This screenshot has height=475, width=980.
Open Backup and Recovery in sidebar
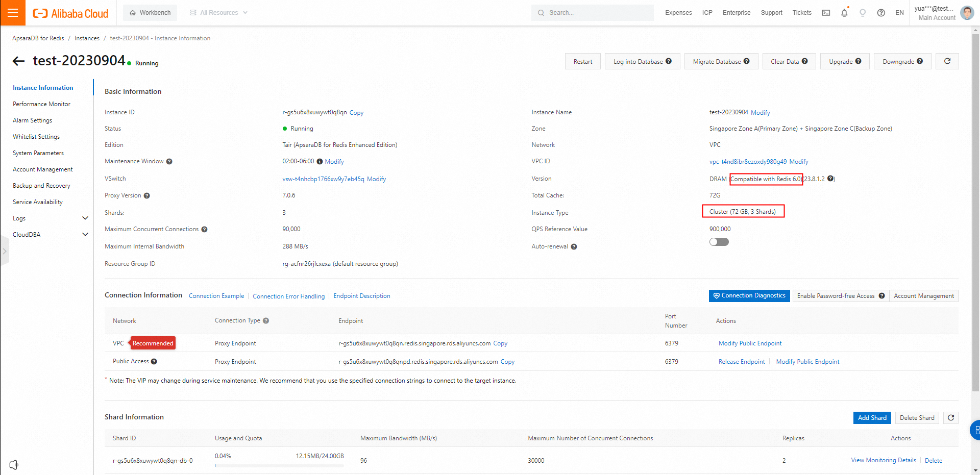click(x=41, y=186)
